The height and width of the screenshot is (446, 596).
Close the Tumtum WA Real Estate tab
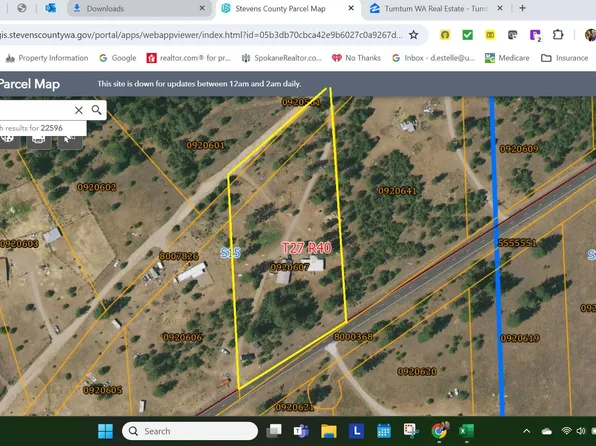click(500, 8)
